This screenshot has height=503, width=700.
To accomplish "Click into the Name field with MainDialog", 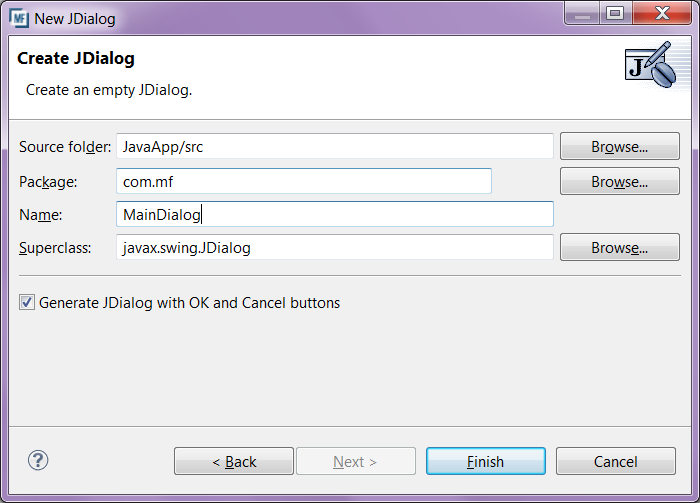I will click(335, 214).
